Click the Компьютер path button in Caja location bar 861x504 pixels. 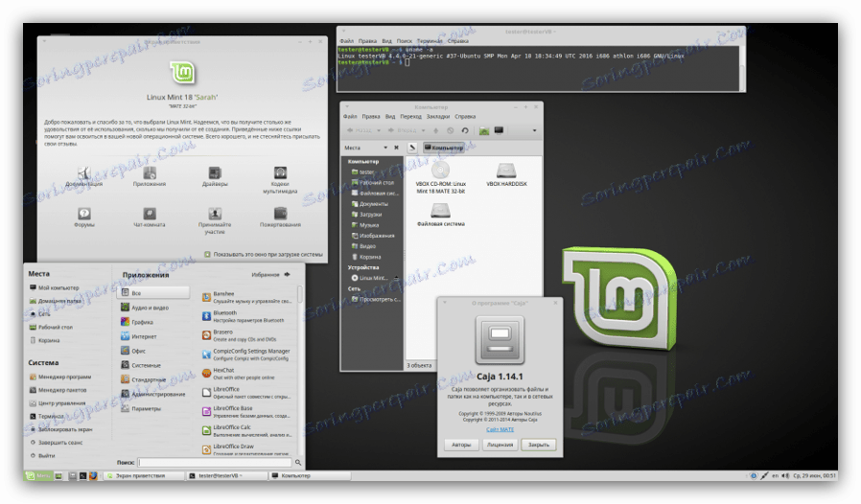point(444,148)
